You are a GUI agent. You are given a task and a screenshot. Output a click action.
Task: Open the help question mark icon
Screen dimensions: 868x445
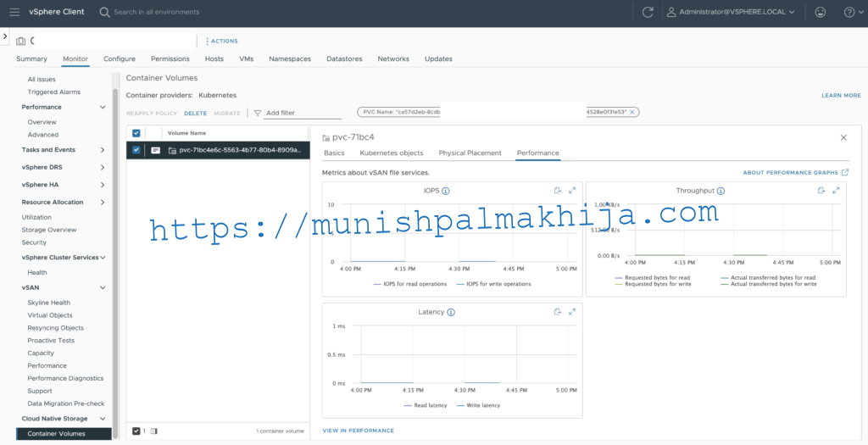tap(849, 12)
